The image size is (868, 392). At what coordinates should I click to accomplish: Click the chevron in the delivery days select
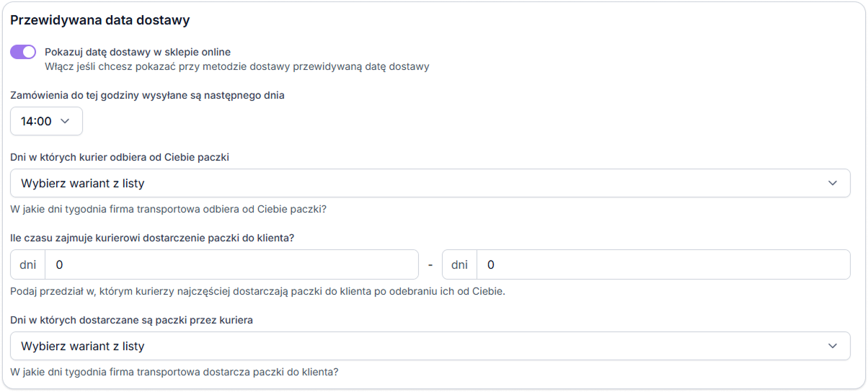[x=833, y=346]
